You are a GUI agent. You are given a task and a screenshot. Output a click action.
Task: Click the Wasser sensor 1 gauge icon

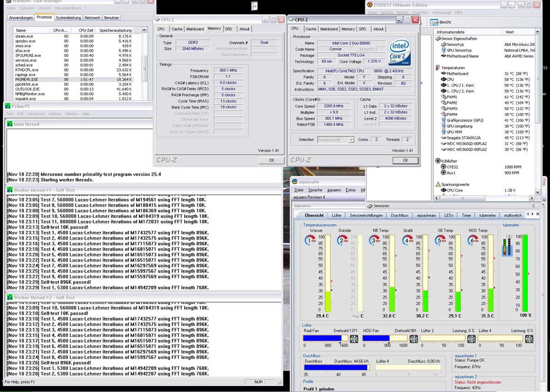click(x=310, y=240)
